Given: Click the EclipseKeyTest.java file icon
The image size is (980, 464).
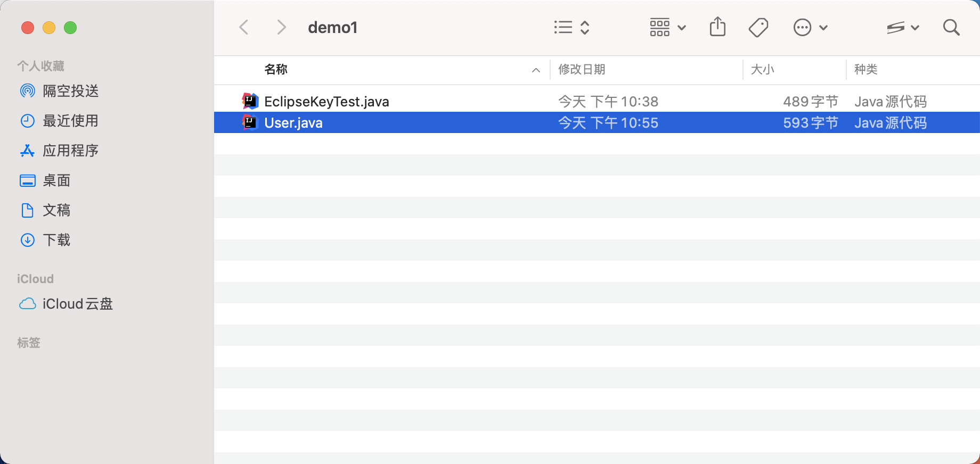Looking at the screenshot, I should pos(250,101).
